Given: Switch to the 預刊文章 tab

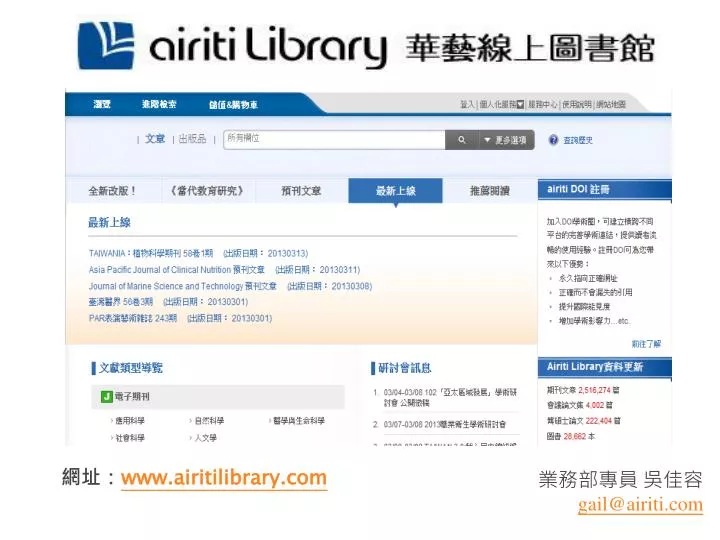Looking at the screenshot, I should click(301, 191).
